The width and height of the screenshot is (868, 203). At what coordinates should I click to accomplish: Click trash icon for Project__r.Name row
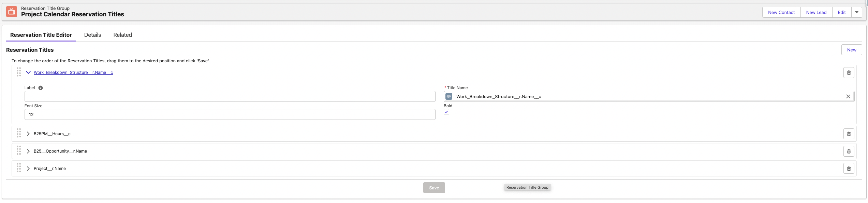(x=849, y=169)
